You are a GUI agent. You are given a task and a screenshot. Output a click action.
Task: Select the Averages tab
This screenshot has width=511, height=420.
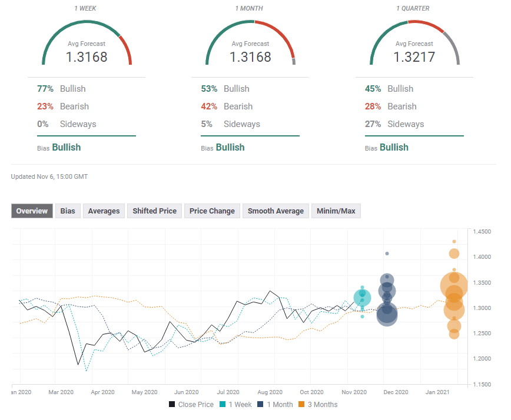click(104, 211)
